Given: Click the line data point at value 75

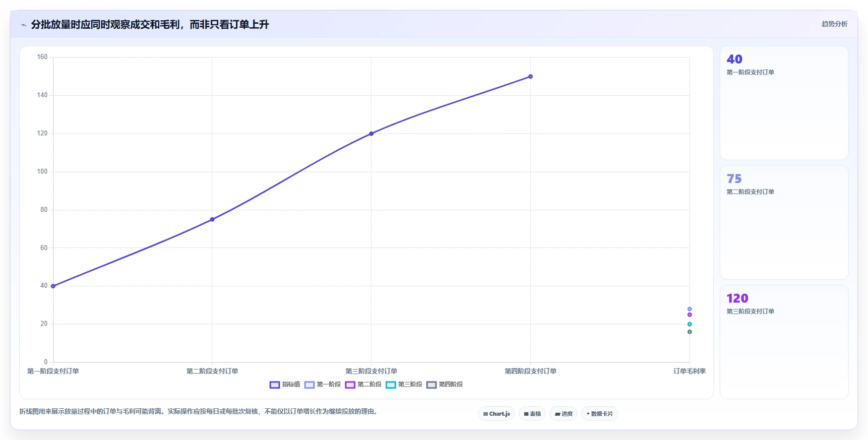Looking at the screenshot, I should 212,219.
